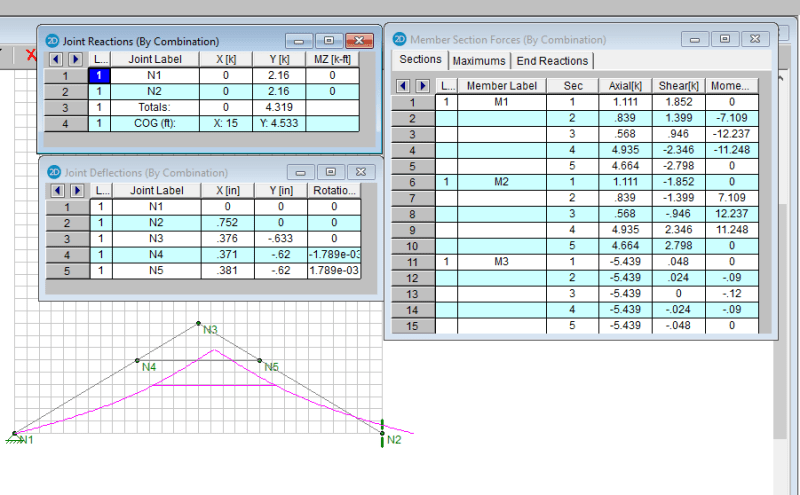Click joint N4 in the model view
The height and width of the screenshot is (495, 800).
tap(137, 360)
